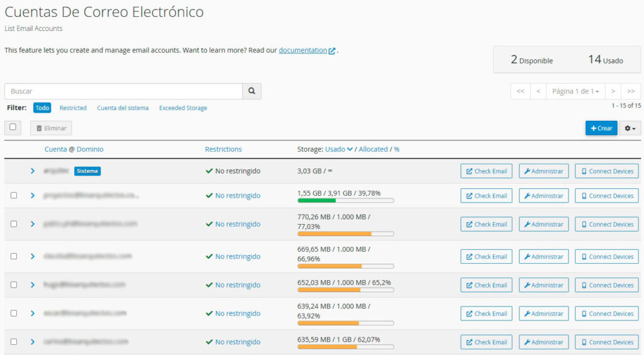Check the box for the 1,55 GB account row
Screen dimensions: 644x355
pyautogui.click(x=14, y=196)
